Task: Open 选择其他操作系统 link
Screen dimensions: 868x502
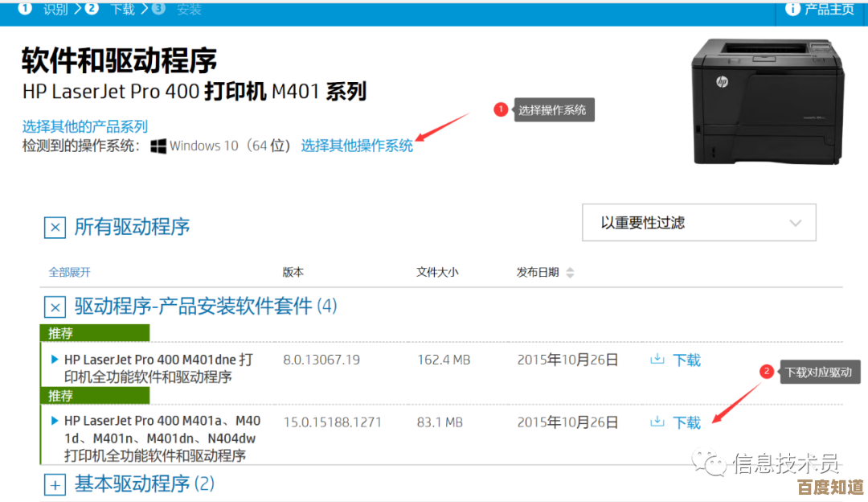Action: point(357,146)
